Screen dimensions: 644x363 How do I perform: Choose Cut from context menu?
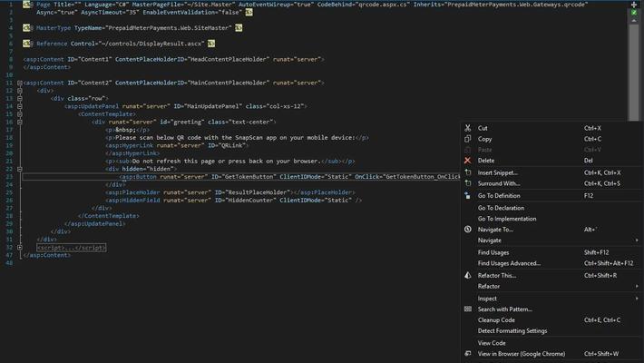pyautogui.click(x=552, y=128)
